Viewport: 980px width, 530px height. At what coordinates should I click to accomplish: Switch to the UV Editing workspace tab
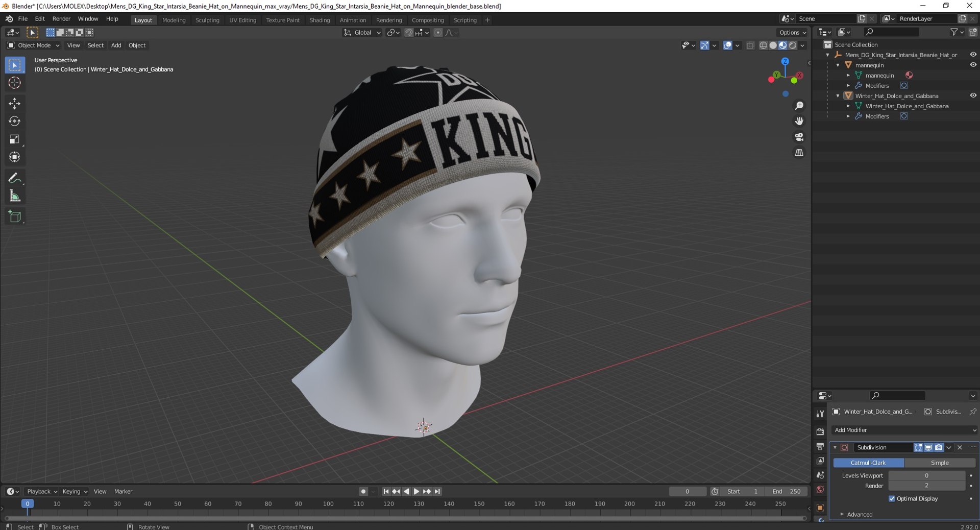(242, 20)
